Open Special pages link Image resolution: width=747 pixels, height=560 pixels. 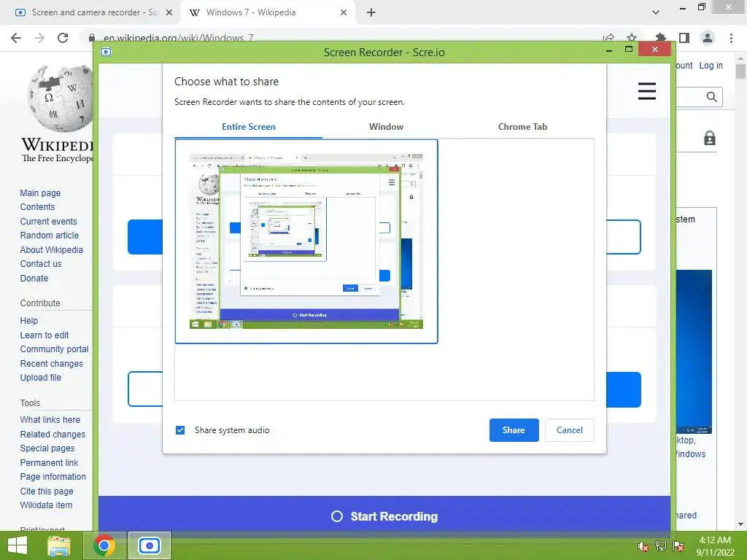47,448
